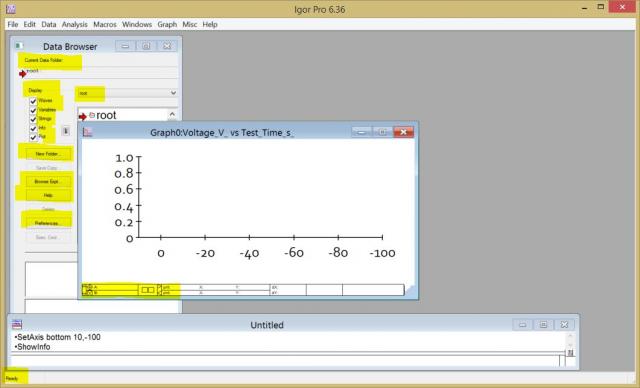Click the Graph0 window icon

[x=88, y=132]
